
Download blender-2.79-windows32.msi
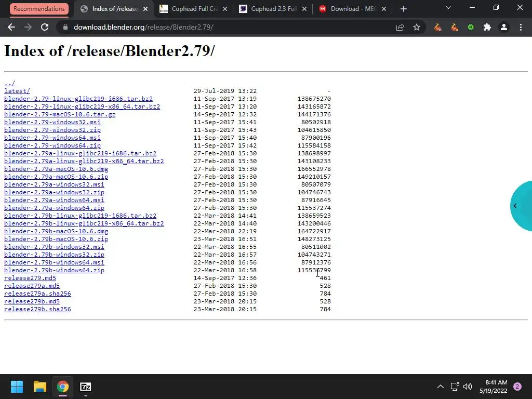tap(52, 122)
